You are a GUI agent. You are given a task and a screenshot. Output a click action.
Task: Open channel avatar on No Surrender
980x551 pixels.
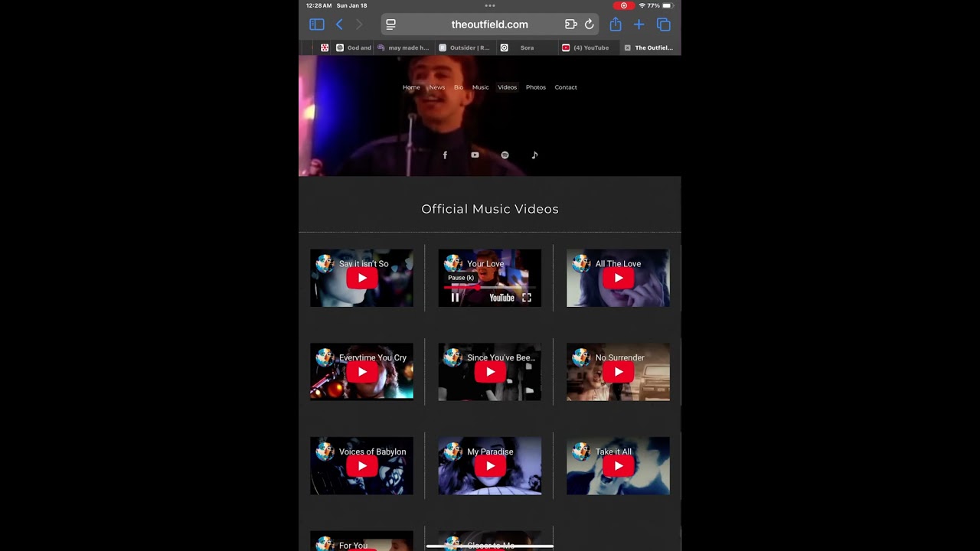click(581, 357)
